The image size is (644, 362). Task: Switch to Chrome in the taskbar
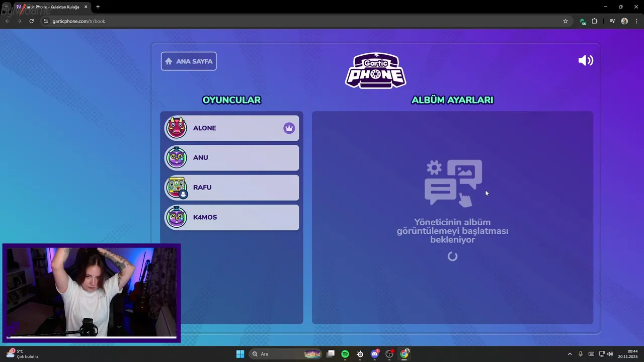[404, 354]
